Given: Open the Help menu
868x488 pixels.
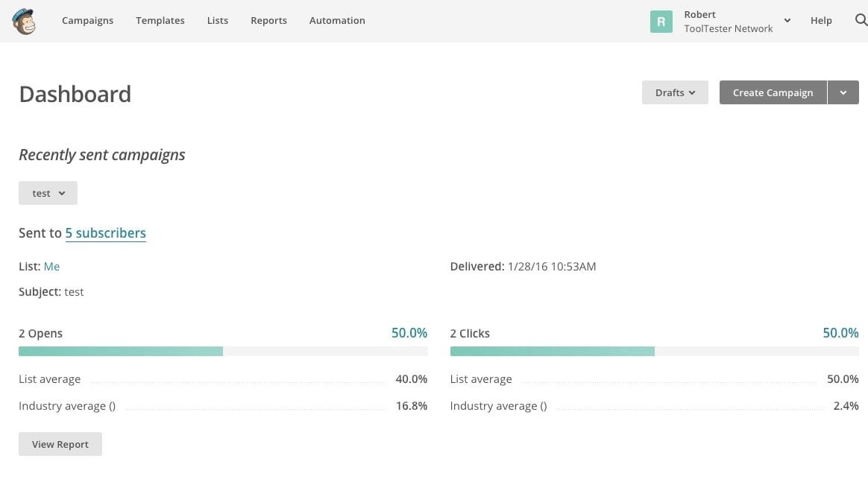Looking at the screenshot, I should tap(821, 20).
